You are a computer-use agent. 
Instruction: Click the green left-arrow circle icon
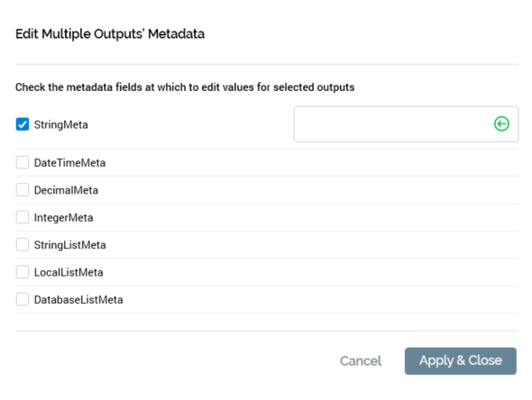[501, 123]
